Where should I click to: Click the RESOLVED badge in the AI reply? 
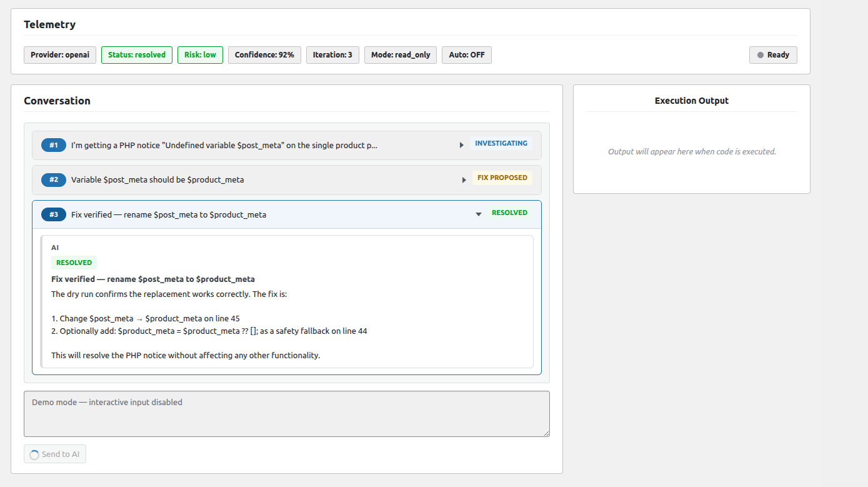73,262
